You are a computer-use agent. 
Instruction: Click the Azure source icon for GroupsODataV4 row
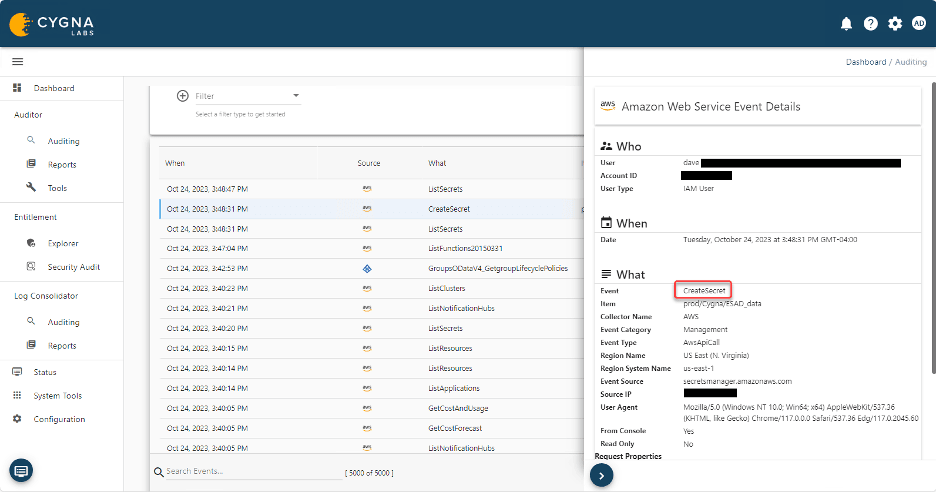click(x=367, y=268)
